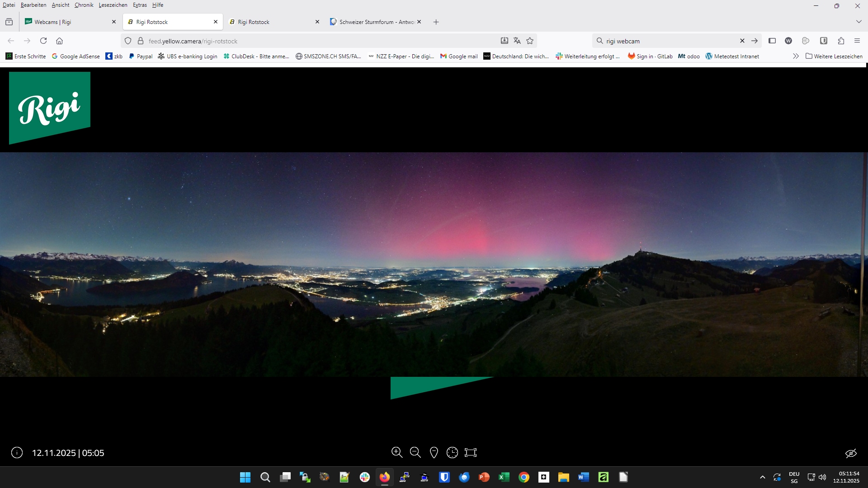868x488 pixels.
Task: Enter fullscreen view of the panorama
Action: pos(471,452)
